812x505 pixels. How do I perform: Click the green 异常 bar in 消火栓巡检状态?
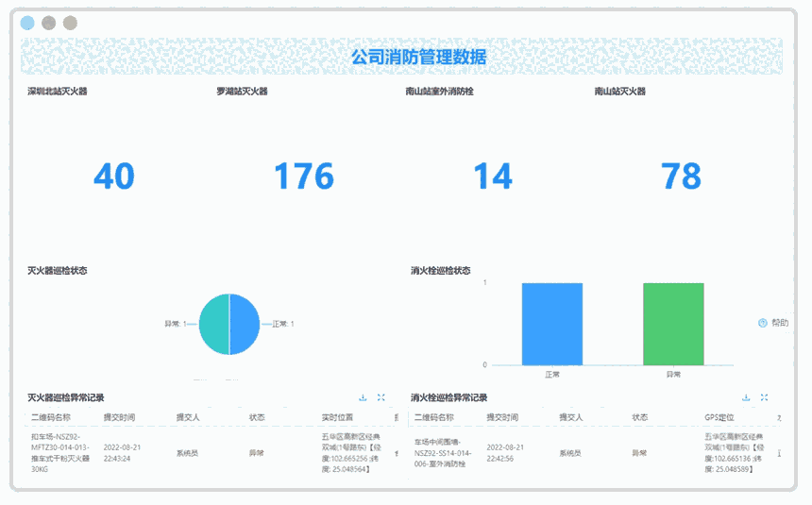(x=673, y=324)
